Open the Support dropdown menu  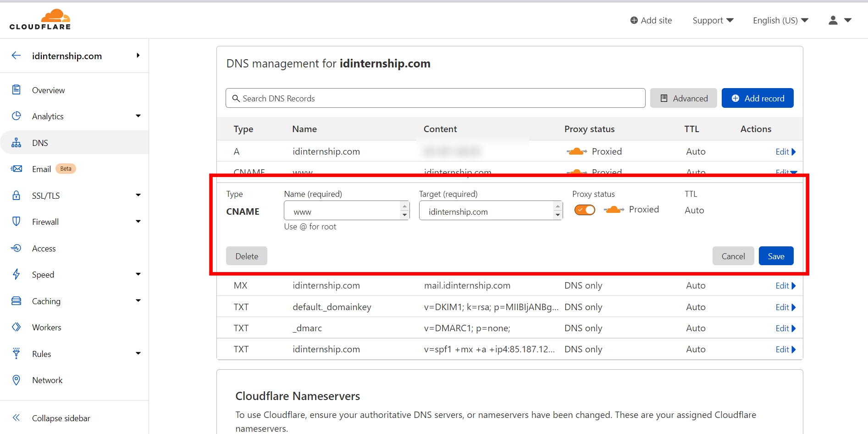tap(713, 20)
